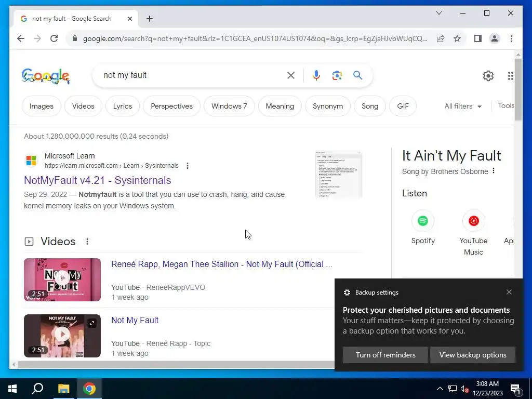Play the second 'Not My Fault' video thumbnail
Screen dimensions: 532x399
point(62,336)
